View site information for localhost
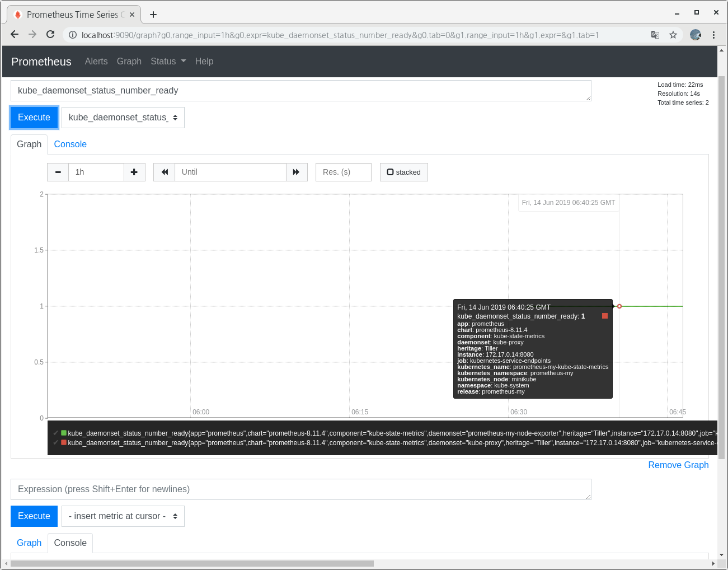728x570 pixels. (73, 35)
